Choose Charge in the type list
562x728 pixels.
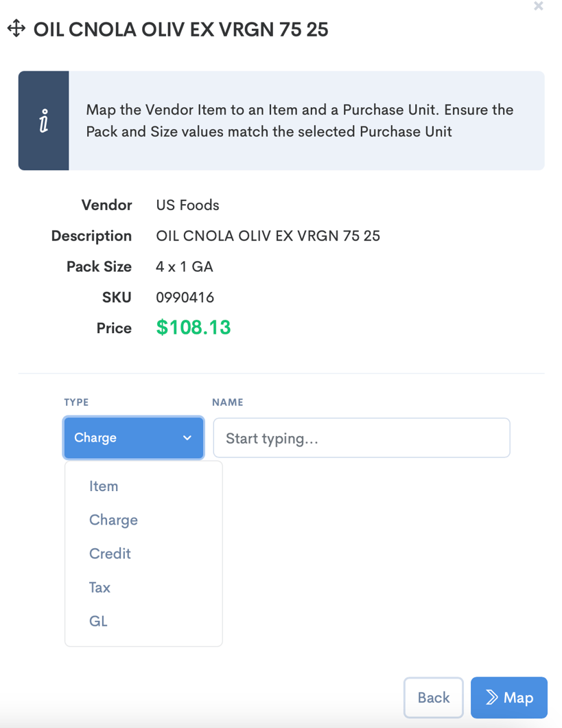113,520
